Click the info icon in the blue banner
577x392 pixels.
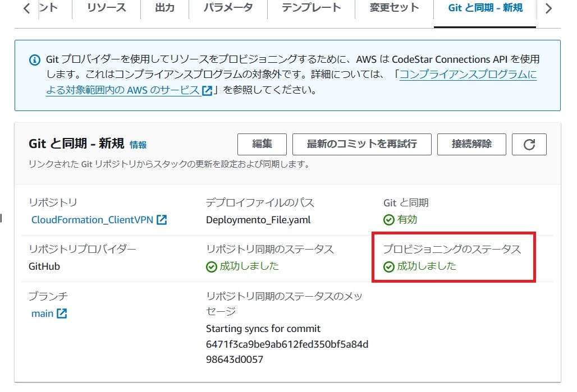click(35, 59)
